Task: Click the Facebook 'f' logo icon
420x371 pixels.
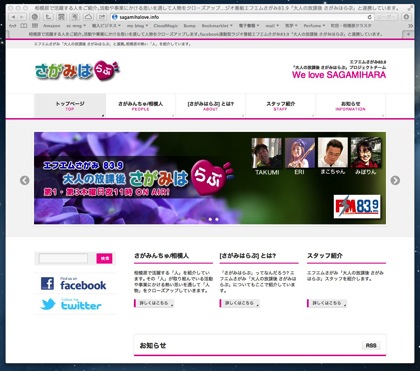Action: [47, 283]
